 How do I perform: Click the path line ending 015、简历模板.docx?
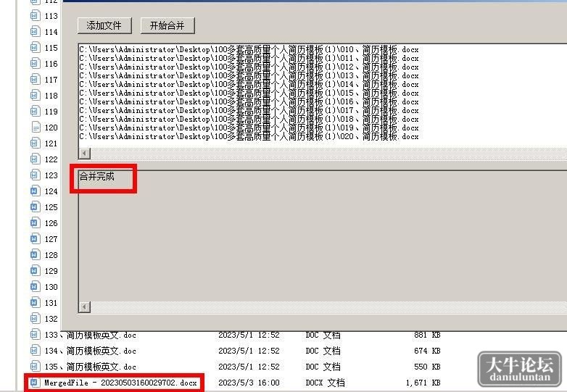(x=249, y=93)
